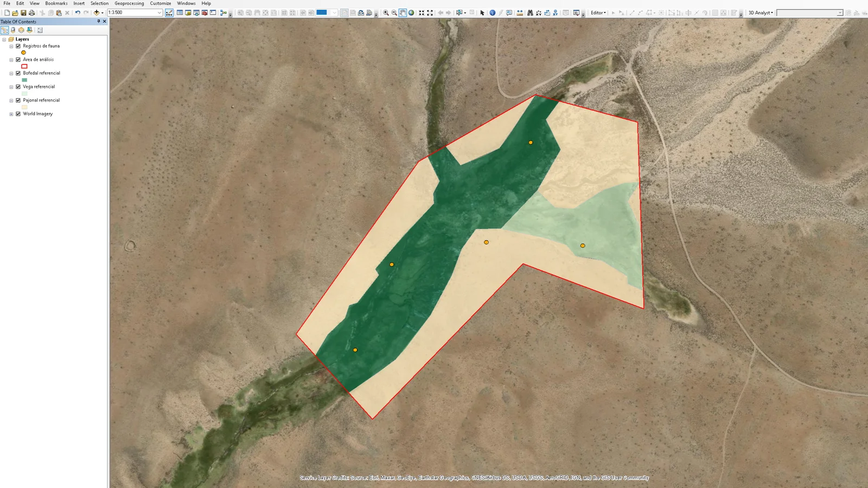Click the Add Data button
868x488 pixels.
pyautogui.click(x=97, y=12)
